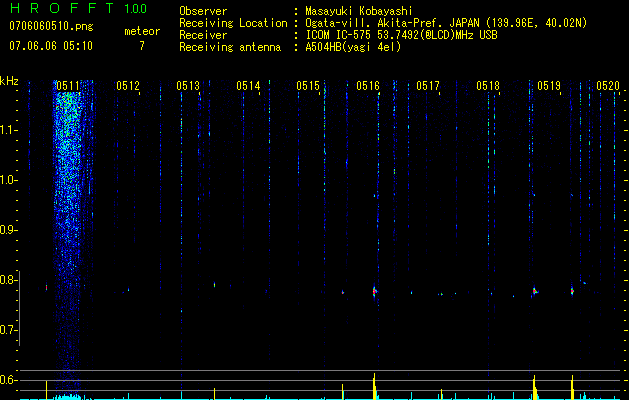Click the 0511 time marker
Screen dimensions: 629x400
[67, 86]
